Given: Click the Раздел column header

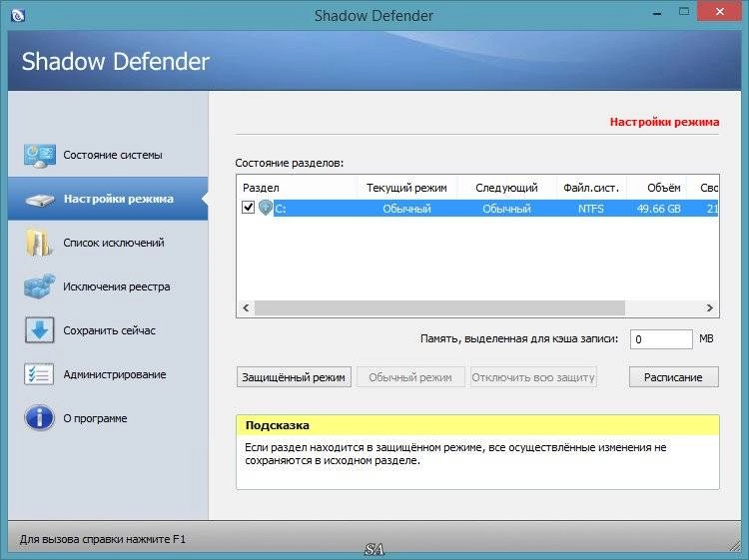Looking at the screenshot, I should click(x=298, y=188).
